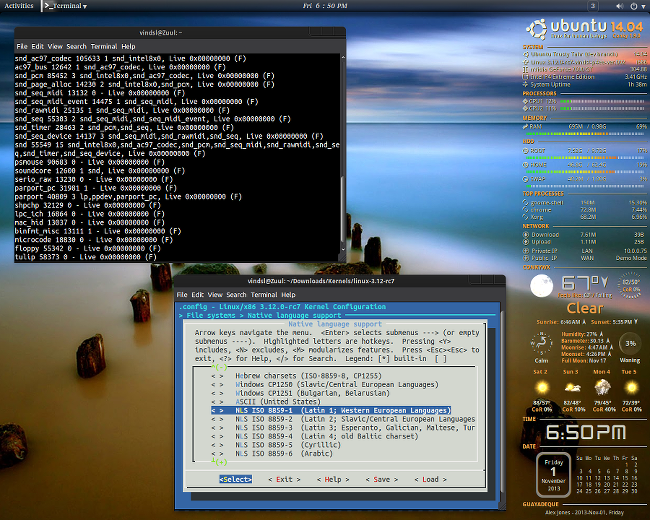The width and height of the screenshot is (650, 520).
Task: Open the View menu in the lsmod terminal
Action: [55, 46]
